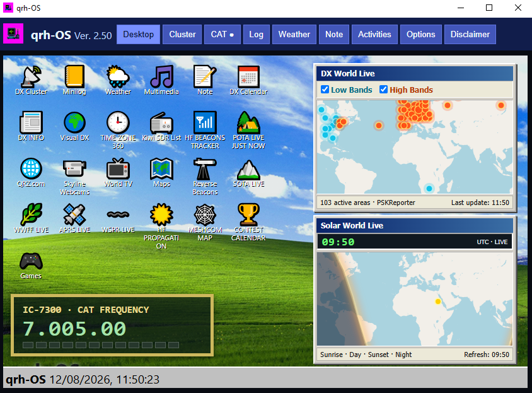Screen dimensions: 532x393
Task: Click the 'Last update: 11:50' text
Action: tap(480, 202)
